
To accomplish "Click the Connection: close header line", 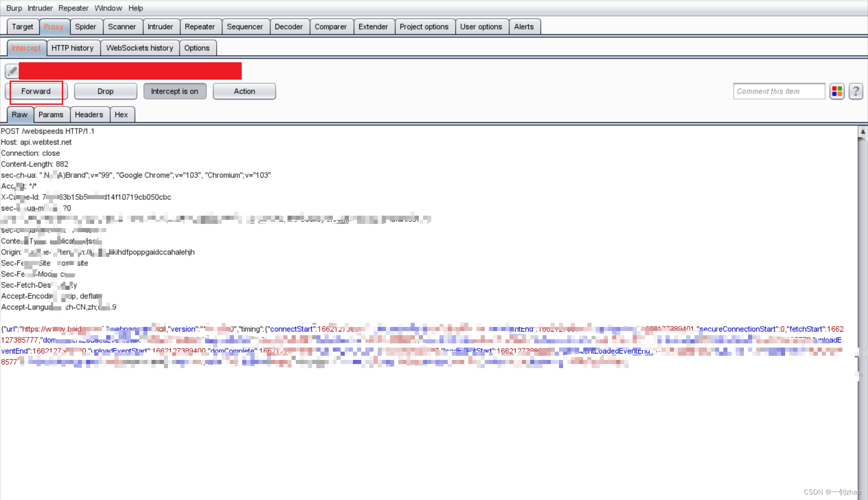I will click(30, 153).
